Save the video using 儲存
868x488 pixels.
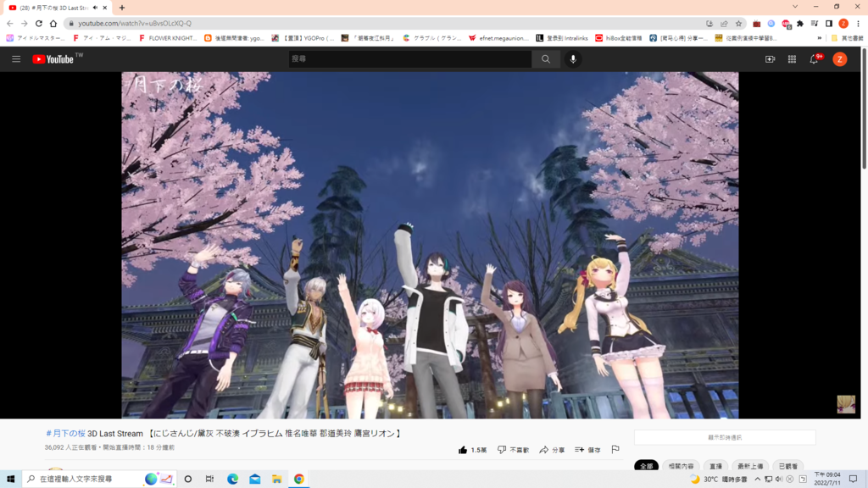click(x=588, y=450)
